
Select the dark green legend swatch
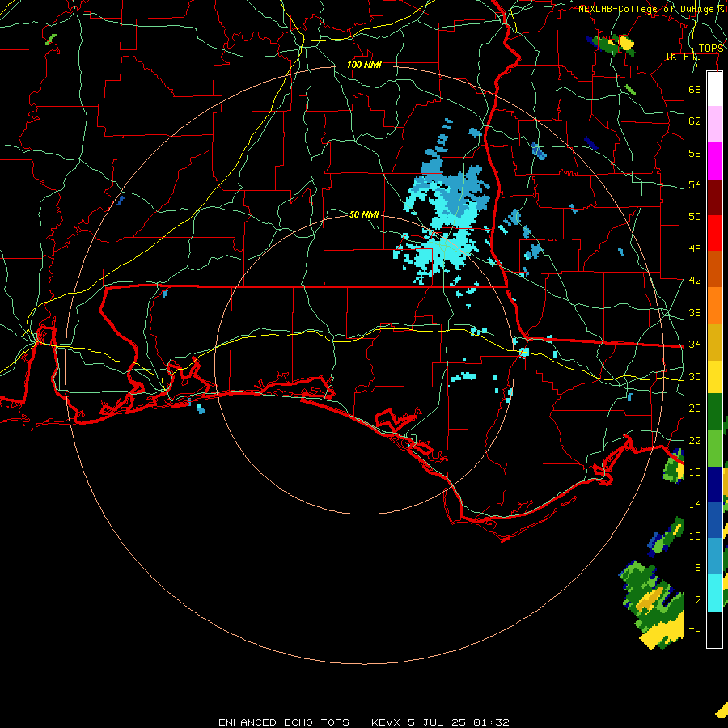[x=714, y=412]
